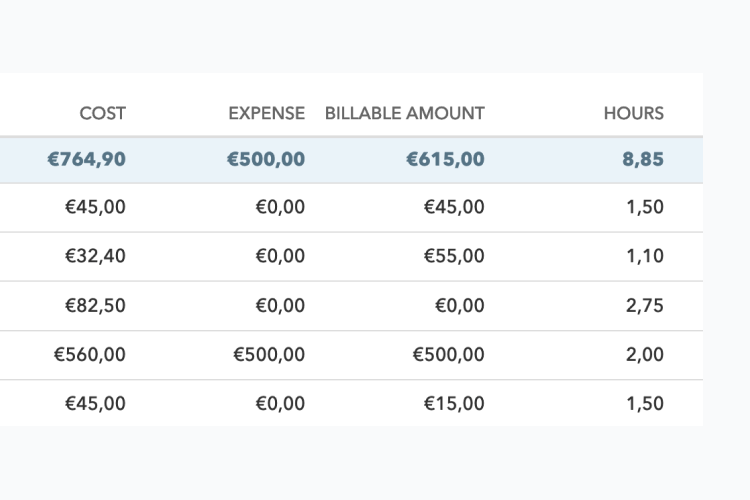Screen dimensions: 750x500
Task: Click the €55,00 billable amount cell
Action: click(x=454, y=256)
